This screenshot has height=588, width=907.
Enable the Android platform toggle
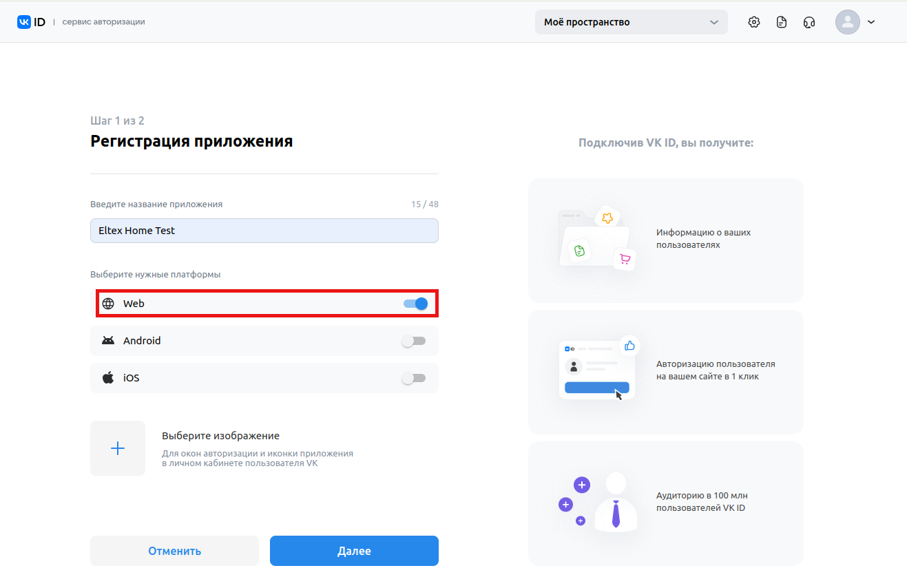tap(414, 341)
